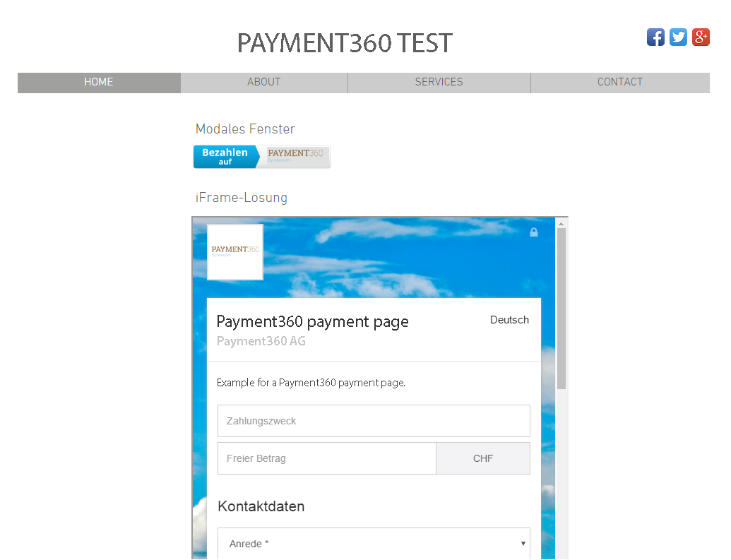Switch language via Deutsch link
This screenshot has width=731, height=560.
click(509, 320)
